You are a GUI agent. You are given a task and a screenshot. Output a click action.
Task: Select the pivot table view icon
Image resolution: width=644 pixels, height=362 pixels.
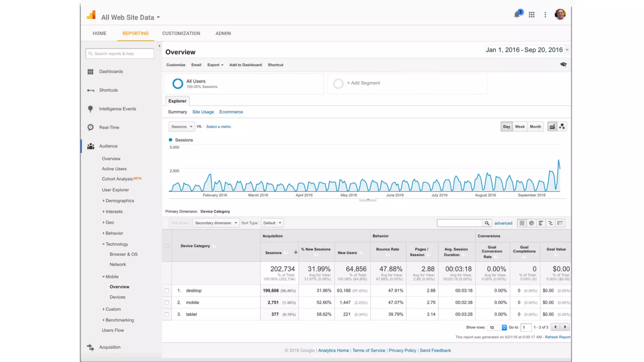(x=560, y=223)
